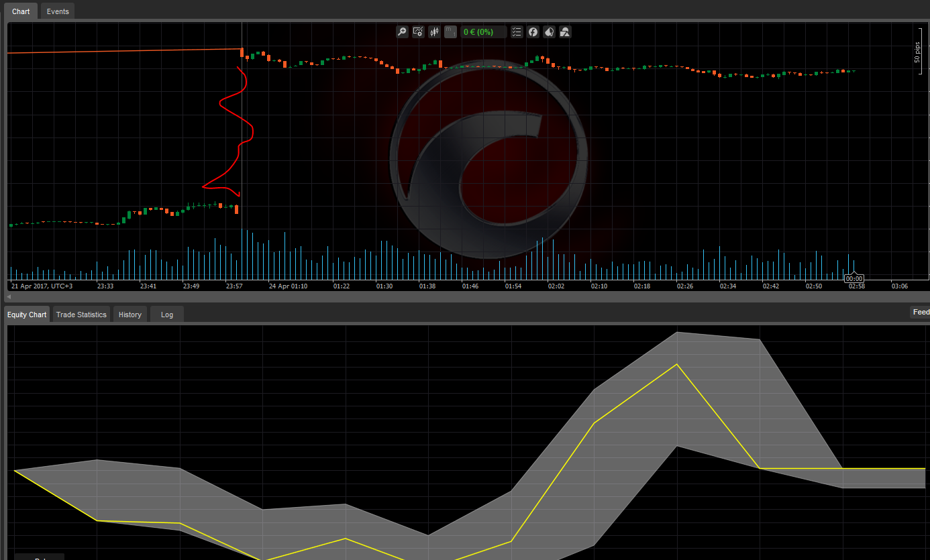Open the color theme palette icon
Screen dimensions: 930x560
549,32
